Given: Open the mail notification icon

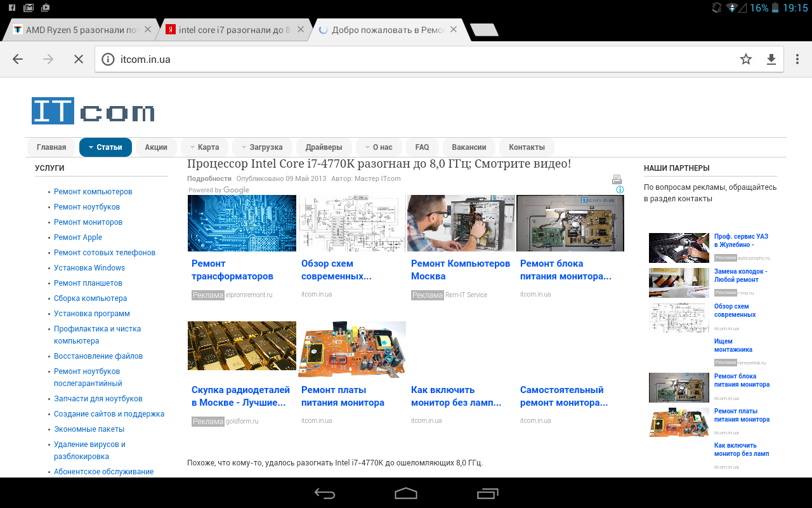Looking at the screenshot, I should pyautogui.click(x=29, y=8).
